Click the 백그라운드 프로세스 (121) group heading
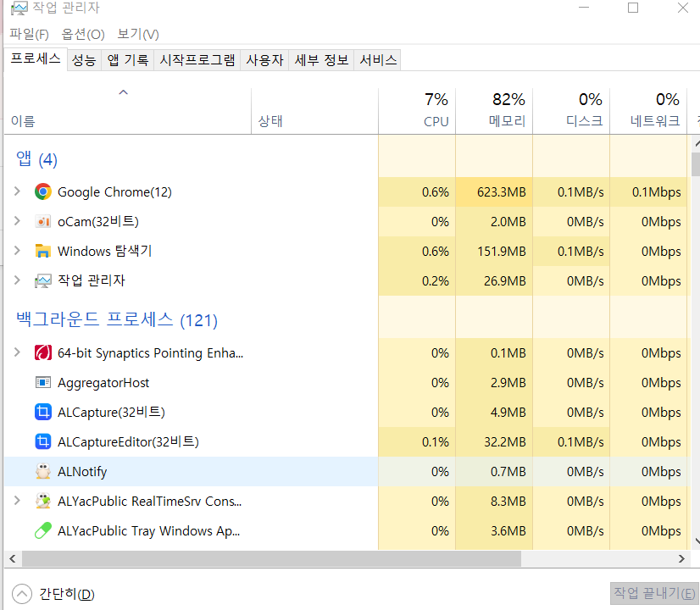700x610 pixels. (117, 319)
